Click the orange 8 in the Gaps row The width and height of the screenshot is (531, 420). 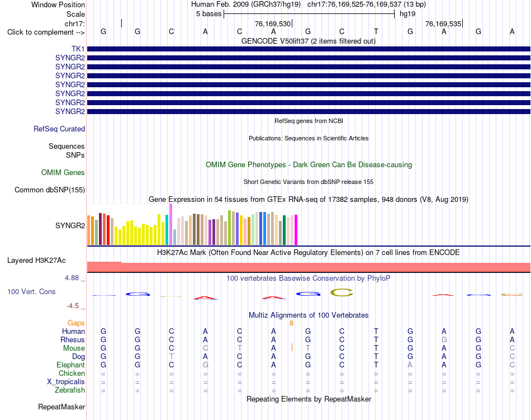(291, 323)
